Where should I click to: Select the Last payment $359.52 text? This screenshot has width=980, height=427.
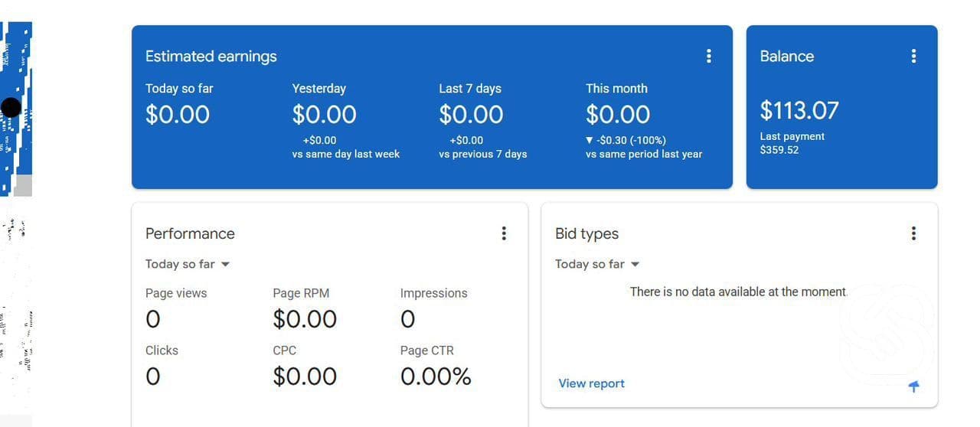pyautogui.click(x=792, y=143)
